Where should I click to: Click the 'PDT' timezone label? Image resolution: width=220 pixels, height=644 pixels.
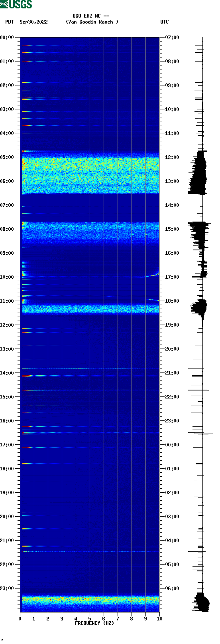[x=9, y=22]
